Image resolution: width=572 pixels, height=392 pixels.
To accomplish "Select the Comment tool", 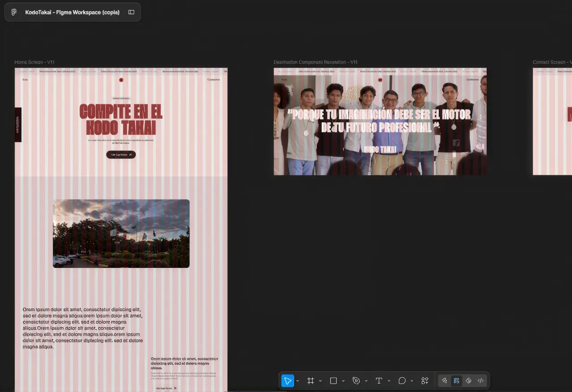I will pyautogui.click(x=402, y=381).
